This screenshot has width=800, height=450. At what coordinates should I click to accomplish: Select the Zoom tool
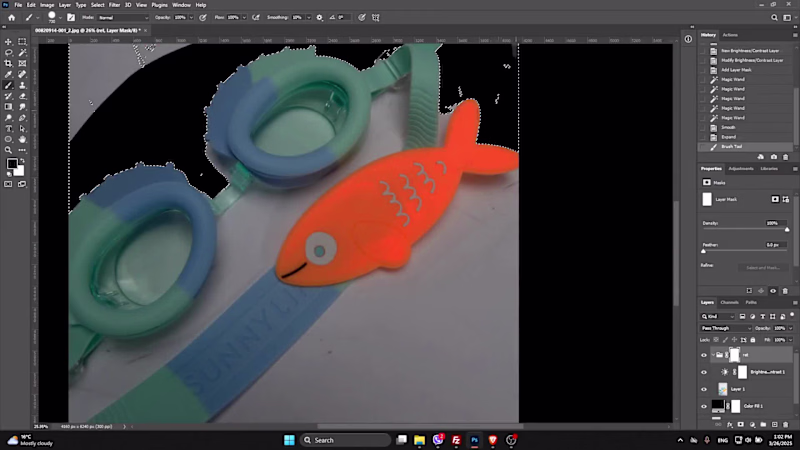[9, 150]
